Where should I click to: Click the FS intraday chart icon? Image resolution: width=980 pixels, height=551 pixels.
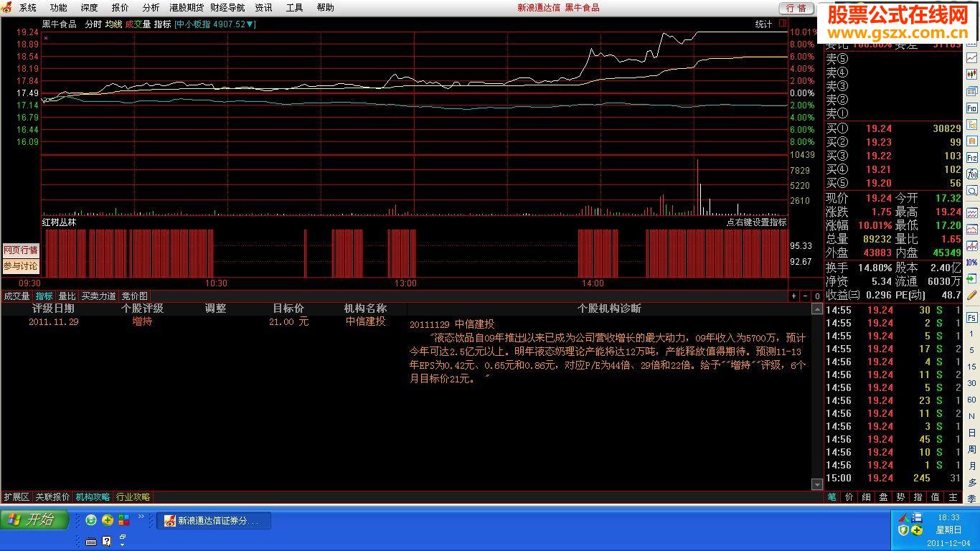[972, 316]
